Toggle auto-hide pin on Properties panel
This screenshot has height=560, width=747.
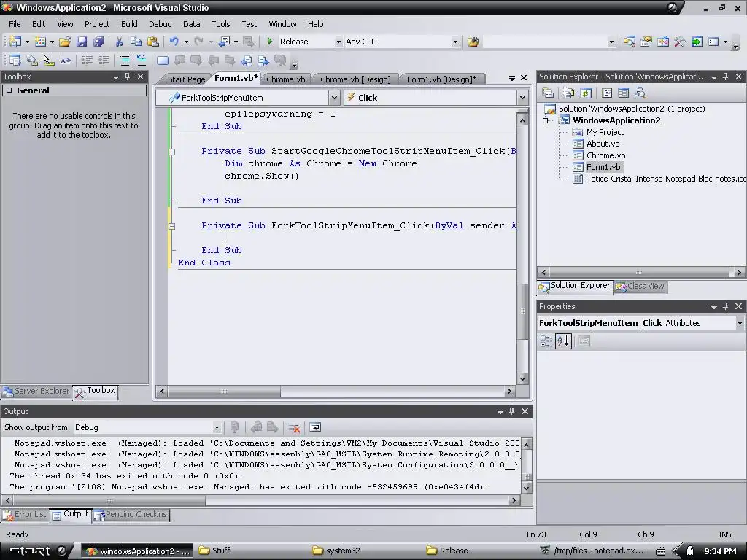click(x=725, y=306)
